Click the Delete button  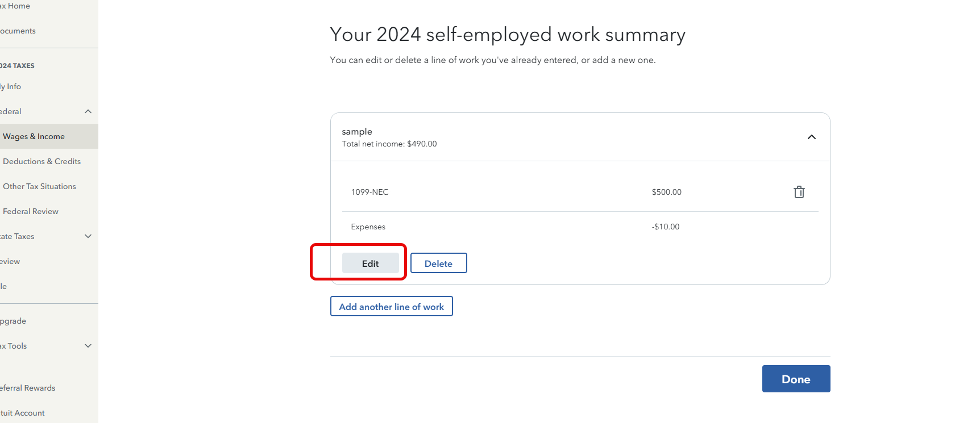click(438, 263)
